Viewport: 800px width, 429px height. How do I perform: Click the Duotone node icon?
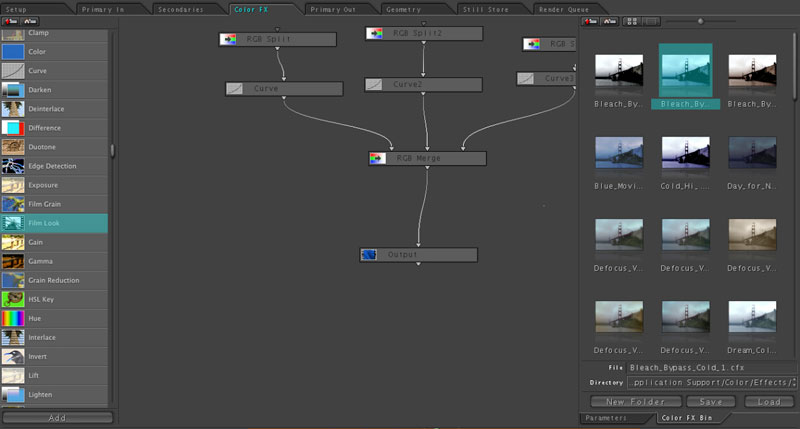(13, 147)
